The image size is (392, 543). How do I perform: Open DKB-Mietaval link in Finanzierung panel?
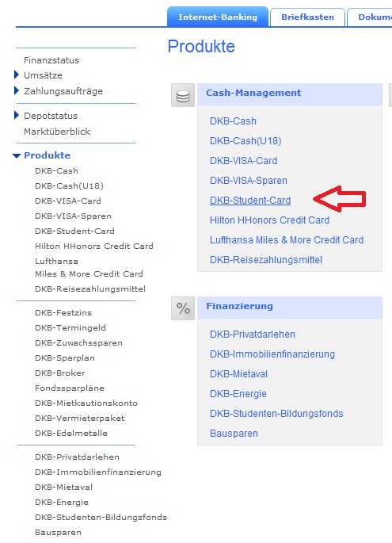pos(238,374)
